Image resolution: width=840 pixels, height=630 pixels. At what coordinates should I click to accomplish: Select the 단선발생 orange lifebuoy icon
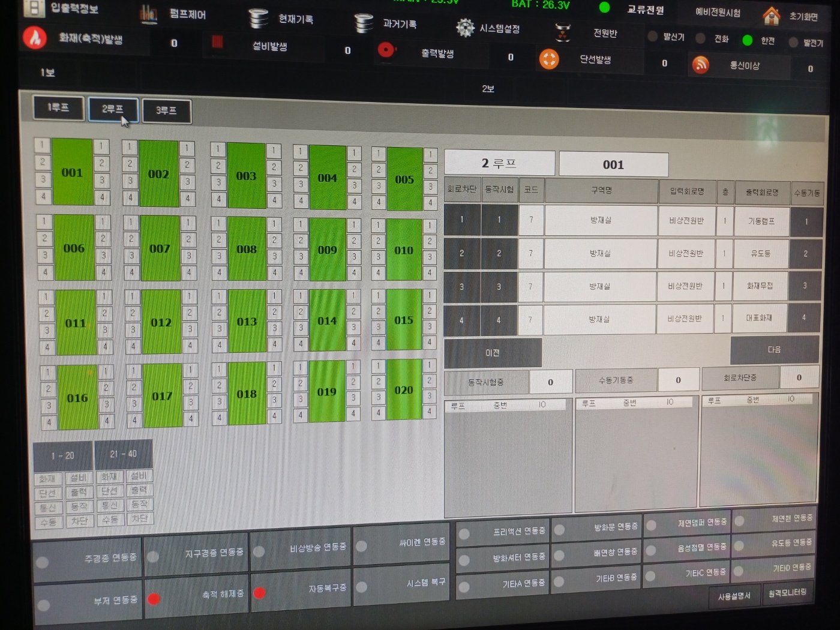pyautogui.click(x=548, y=59)
